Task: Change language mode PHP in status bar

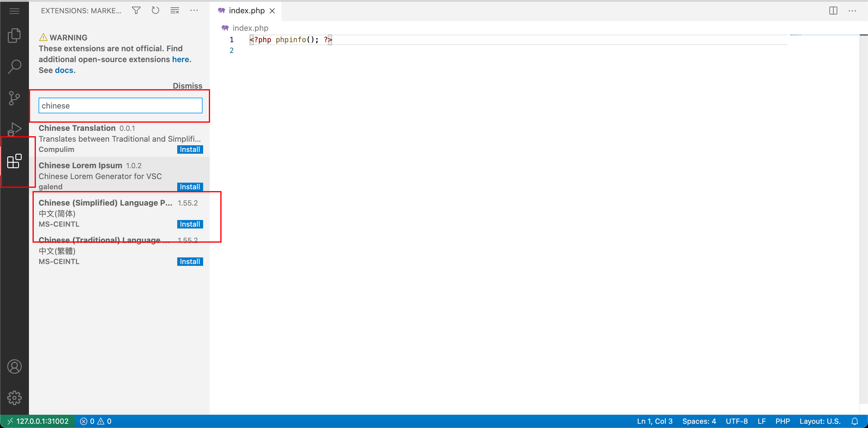Action: pos(782,421)
